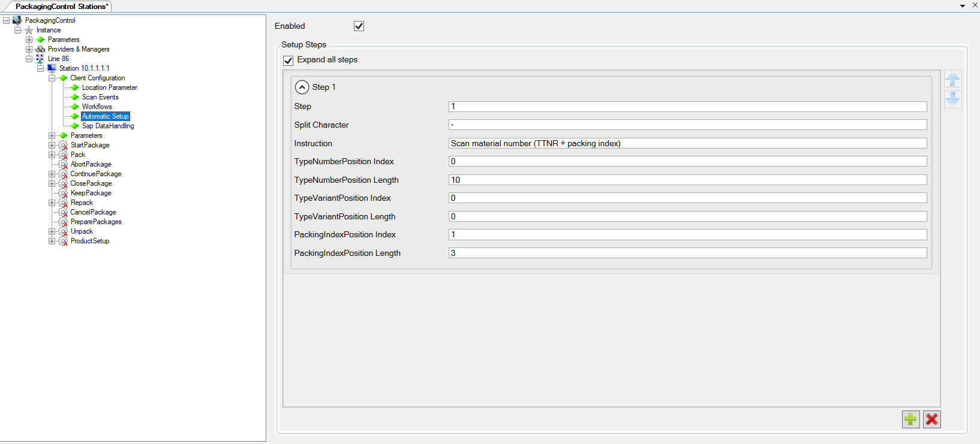Select Location Parameter tree item
This screenshot has width=980, height=444.
coord(110,87)
